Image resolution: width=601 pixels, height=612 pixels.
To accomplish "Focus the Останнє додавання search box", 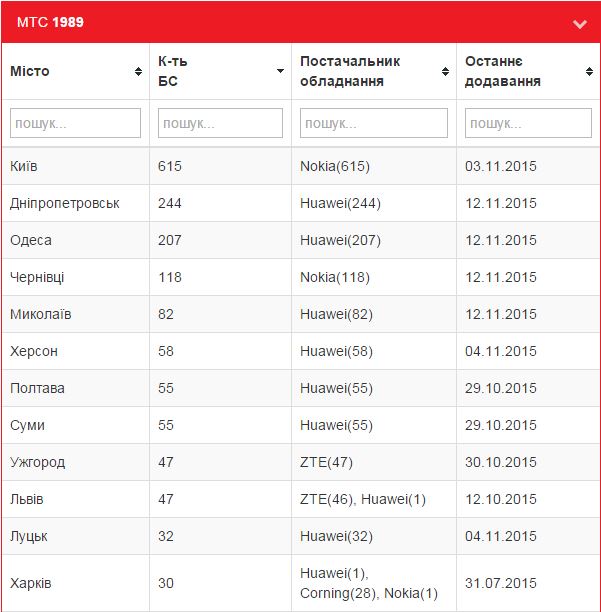I will click(528, 123).
